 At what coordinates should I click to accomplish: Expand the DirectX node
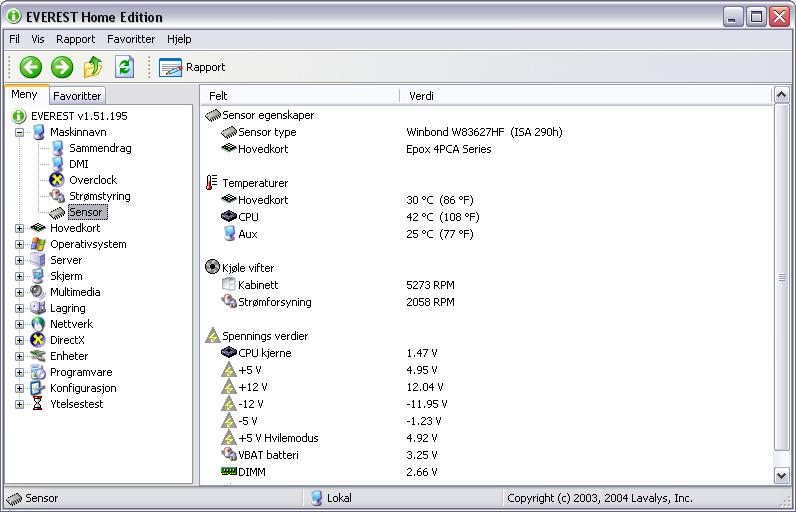[x=19, y=340]
